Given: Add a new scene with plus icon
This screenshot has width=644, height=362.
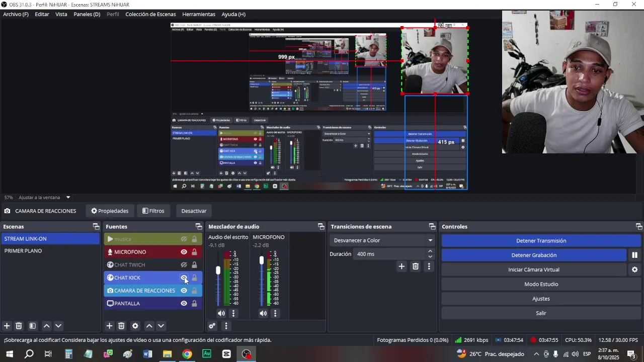Looking at the screenshot, I should coord(7,326).
